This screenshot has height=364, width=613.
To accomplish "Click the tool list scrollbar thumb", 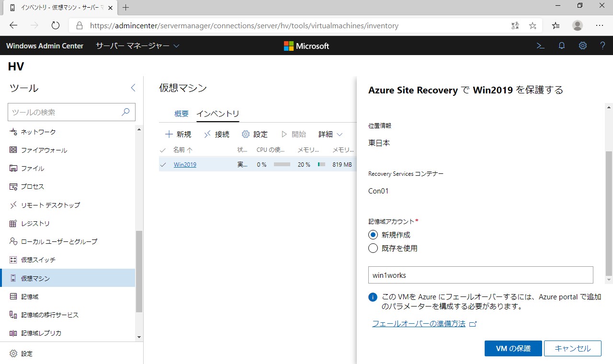I will click(x=139, y=271).
